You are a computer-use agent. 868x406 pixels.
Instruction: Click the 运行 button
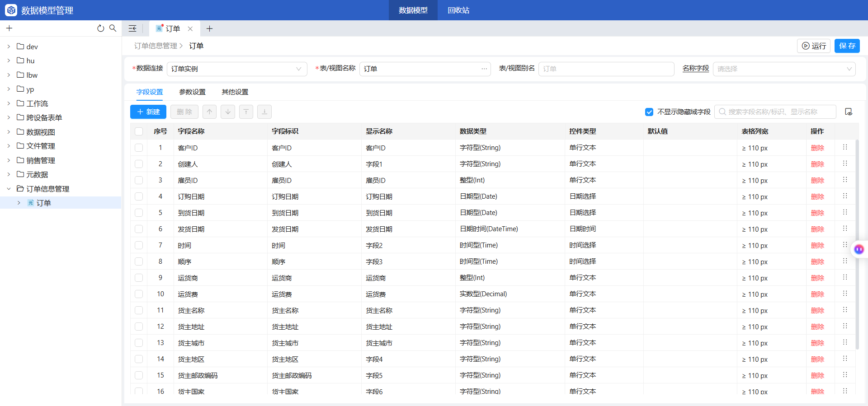pos(814,46)
